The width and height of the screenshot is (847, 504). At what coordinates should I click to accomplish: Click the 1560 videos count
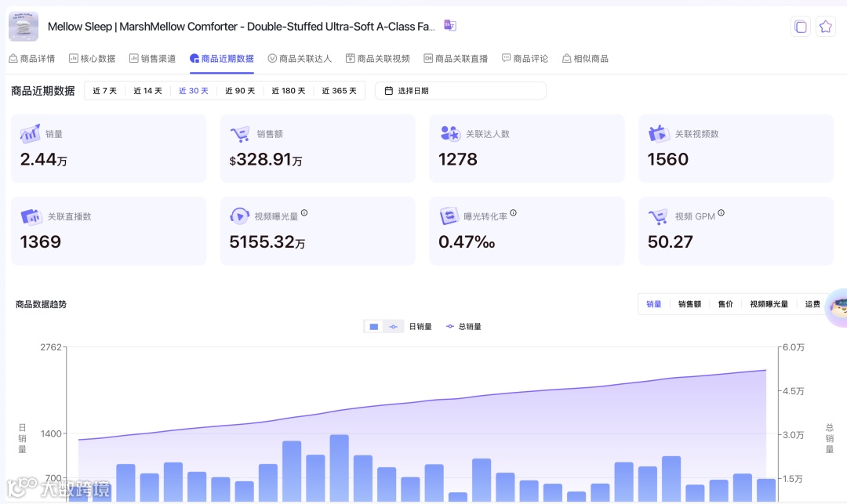point(668,159)
